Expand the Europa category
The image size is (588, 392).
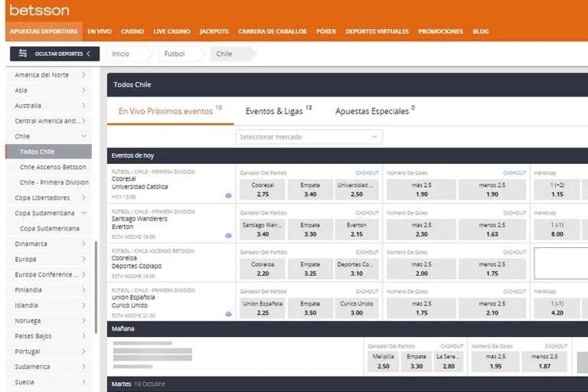49,260
